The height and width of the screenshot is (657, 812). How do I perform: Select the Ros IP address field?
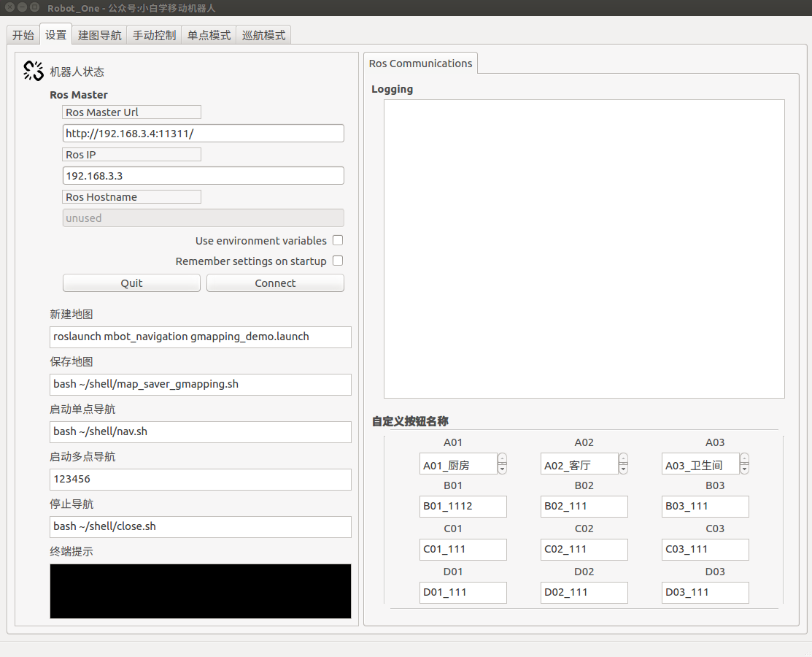(203, 175)
